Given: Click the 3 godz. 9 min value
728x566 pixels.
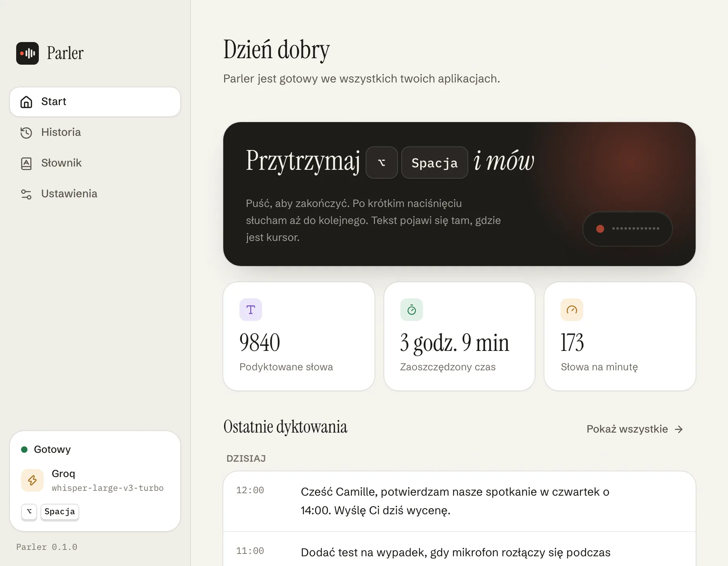Looking at the screenshot, I should (x=455, y=344).
